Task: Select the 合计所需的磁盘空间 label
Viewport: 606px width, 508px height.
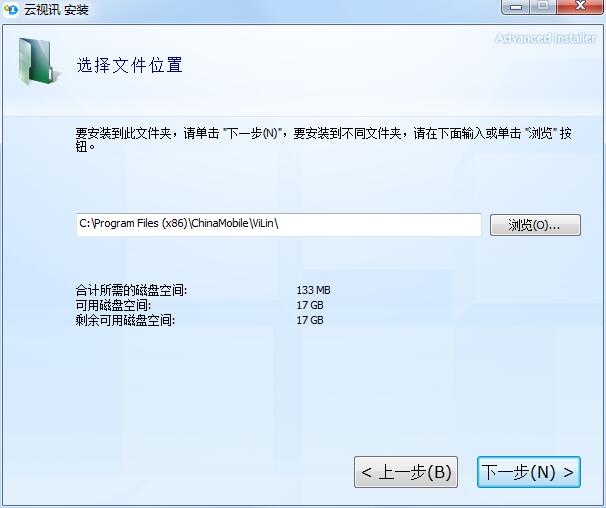Action: 131,290
